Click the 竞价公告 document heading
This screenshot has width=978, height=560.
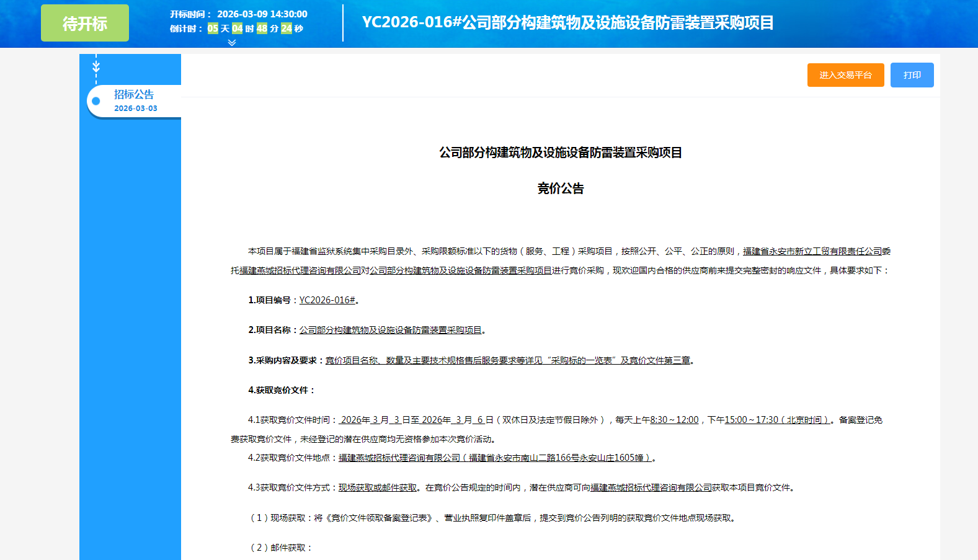pyautogui.click(x=560, y=189)
